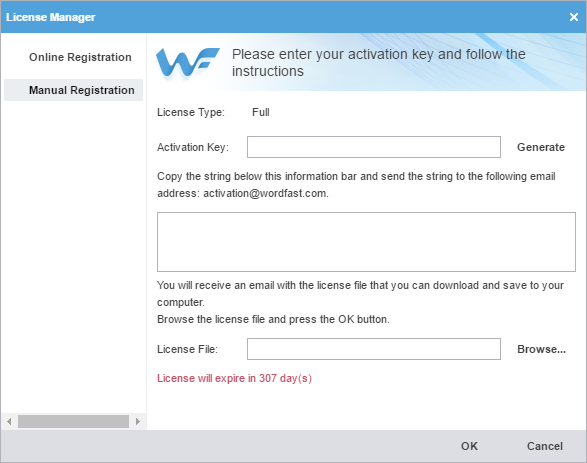Image resolution: width=587 pixels, height=463 pixels.
Task: Click the Generate button
Action: pos(541,147)
